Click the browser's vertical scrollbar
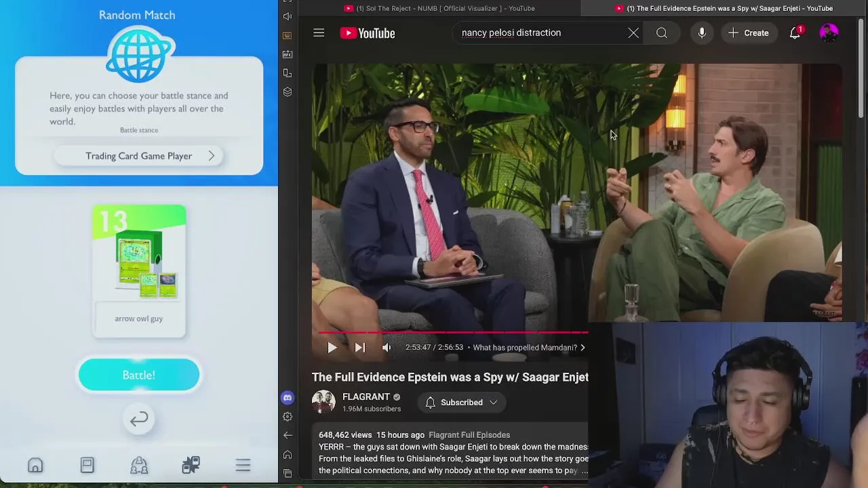Image resolution: width=868 pixels, height=488 pixels. [861, 68]
